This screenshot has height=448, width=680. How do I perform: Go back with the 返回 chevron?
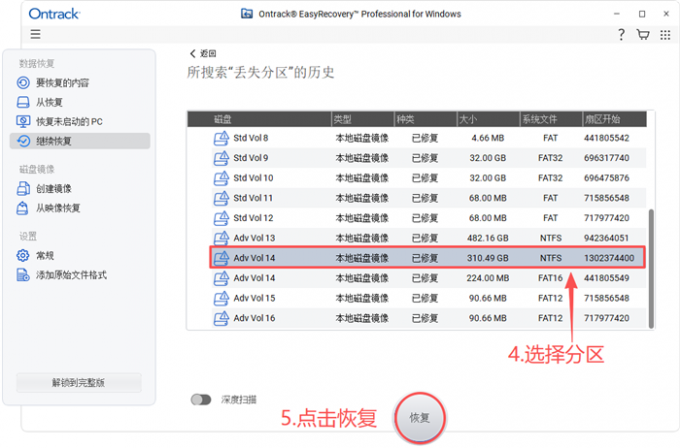193,53
